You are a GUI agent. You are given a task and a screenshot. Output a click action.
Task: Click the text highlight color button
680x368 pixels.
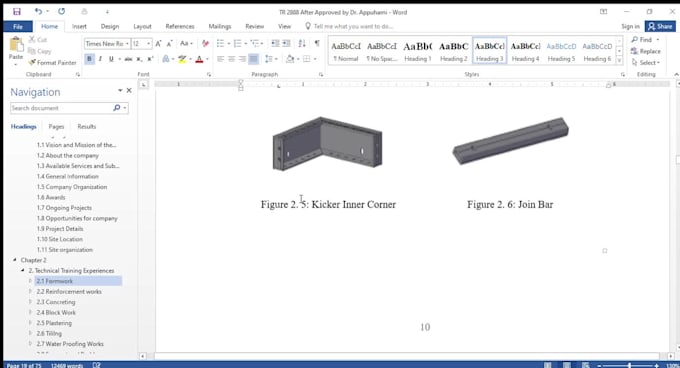click(x=182, y=59)
